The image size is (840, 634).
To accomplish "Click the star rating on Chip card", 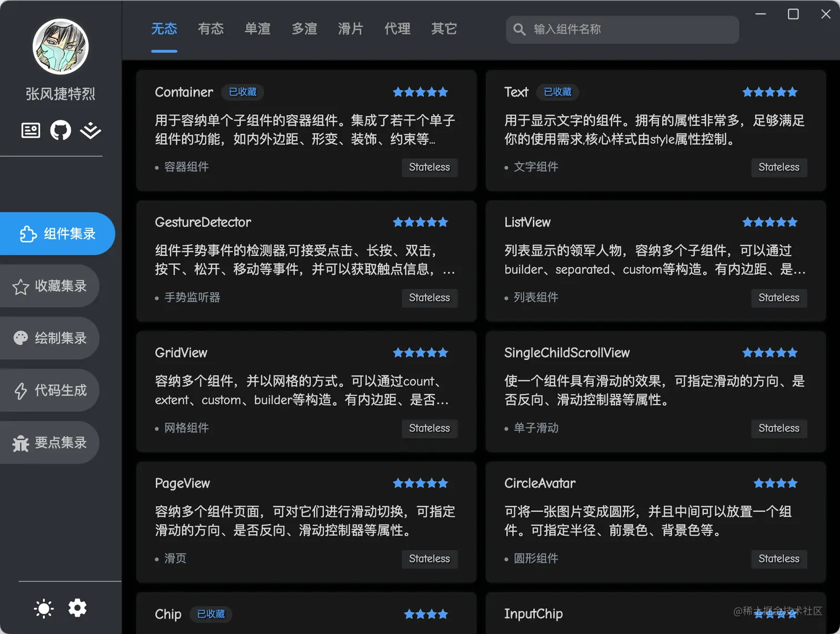I will click(x=426, y=614).
